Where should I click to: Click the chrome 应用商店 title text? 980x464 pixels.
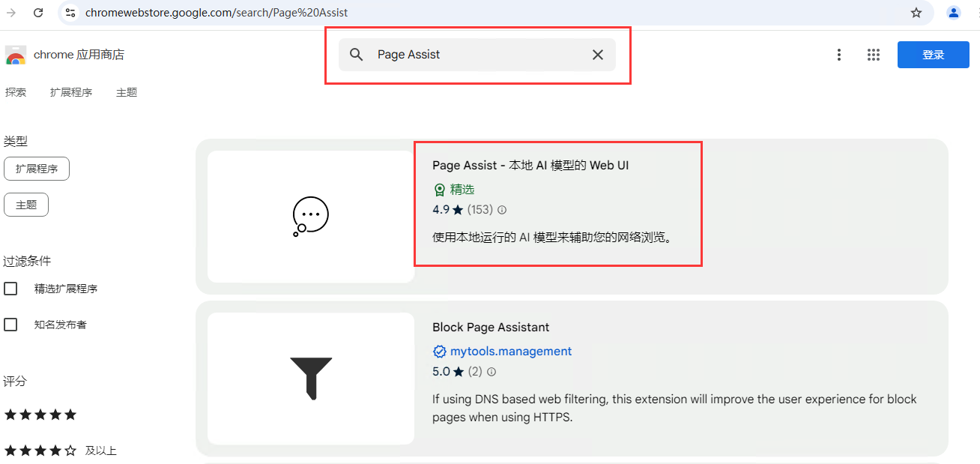pyautogui.click(x=79, y=55)
